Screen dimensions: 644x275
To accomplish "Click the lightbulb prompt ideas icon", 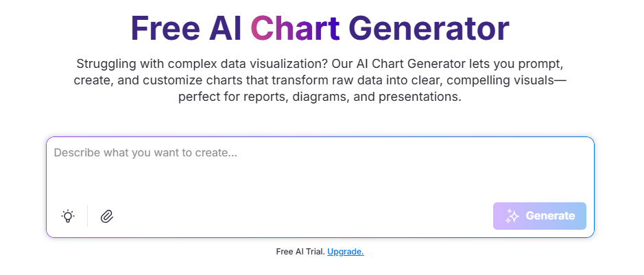I will point(68,216).
